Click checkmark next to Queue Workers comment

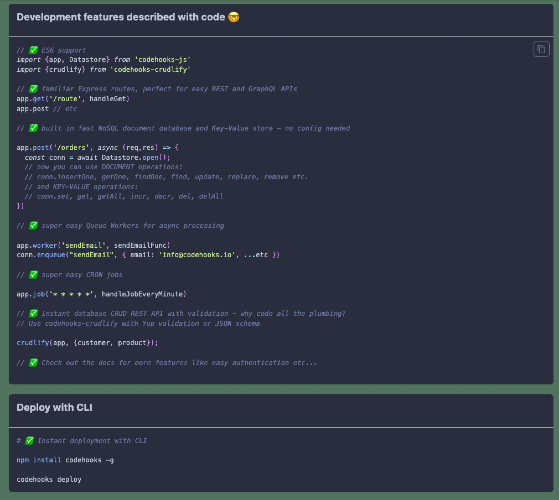[x=33, y=226]
